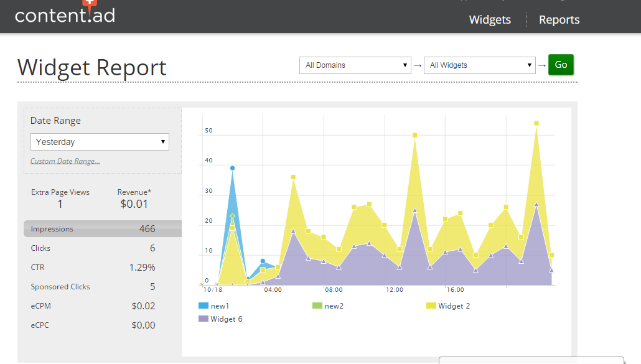Toggle the new2 green legend swatch

click(317, 306)
